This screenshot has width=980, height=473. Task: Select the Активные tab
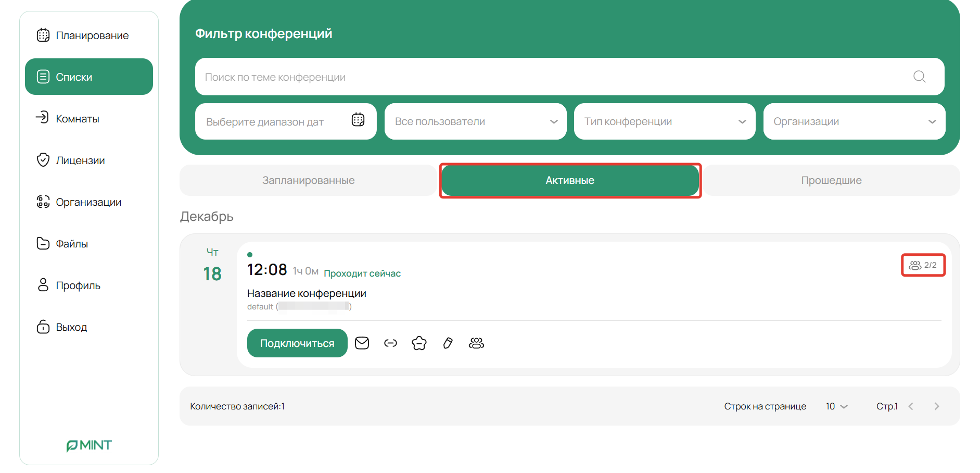(x=570, y=180)
